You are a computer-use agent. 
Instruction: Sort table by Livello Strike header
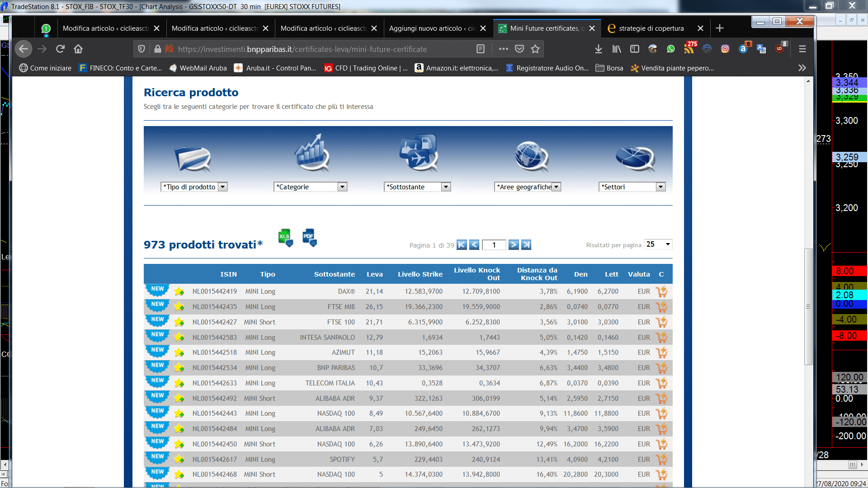click(420, 274)
